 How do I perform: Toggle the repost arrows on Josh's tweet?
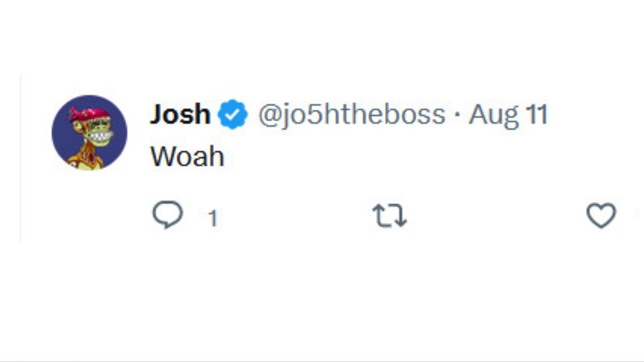tap(389, 216)
